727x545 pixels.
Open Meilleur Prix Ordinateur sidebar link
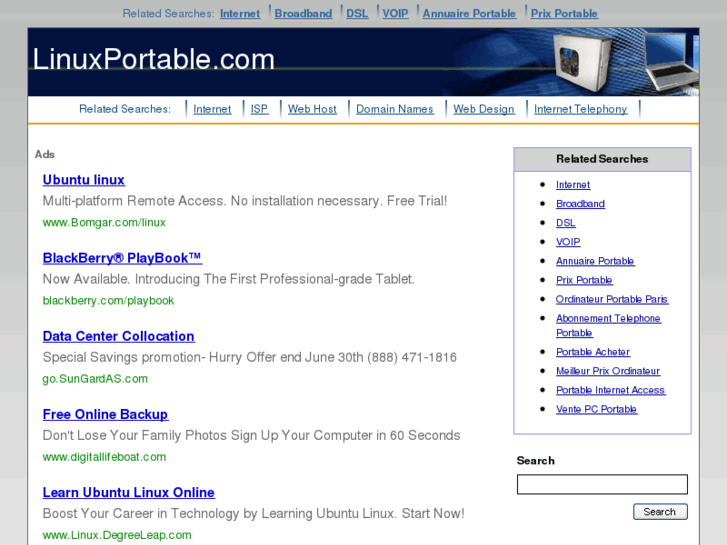[x=608, y=371]
